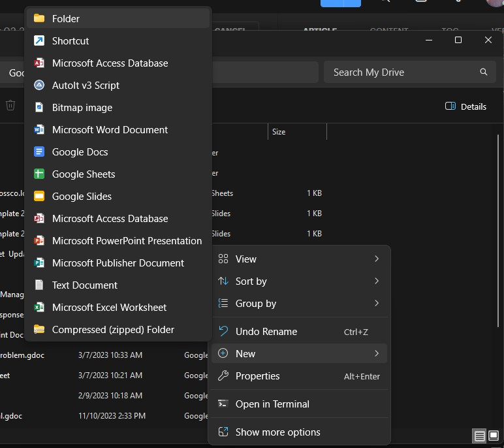
Task: Expand the New submenu arrow
Action: tap(377, 353)
